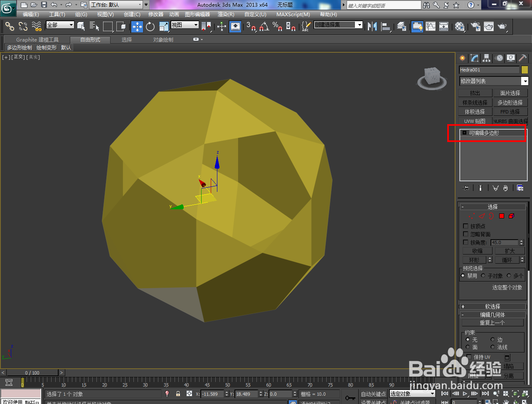Viewport: 532px width, 404px height.
Task: Open 渲染(R) menu
Action: 226,14
